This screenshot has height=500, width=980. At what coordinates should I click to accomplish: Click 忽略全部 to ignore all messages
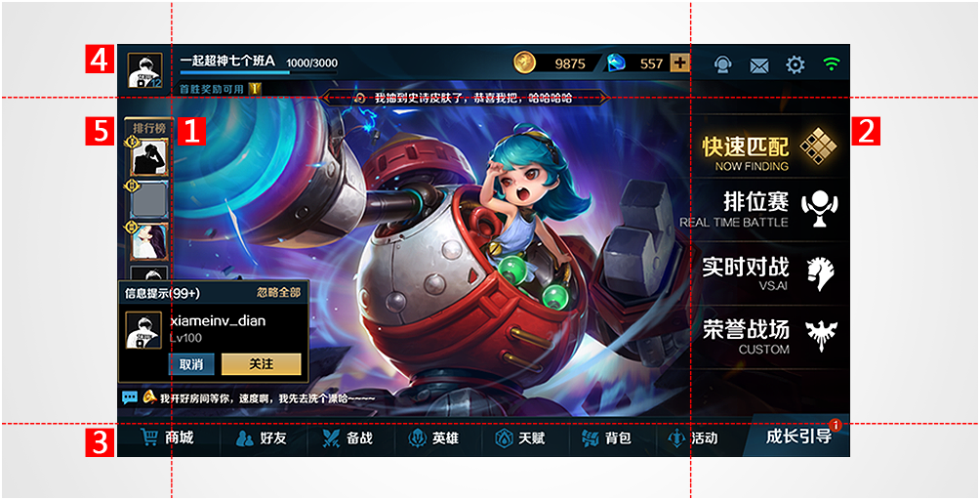click(278, 293)
